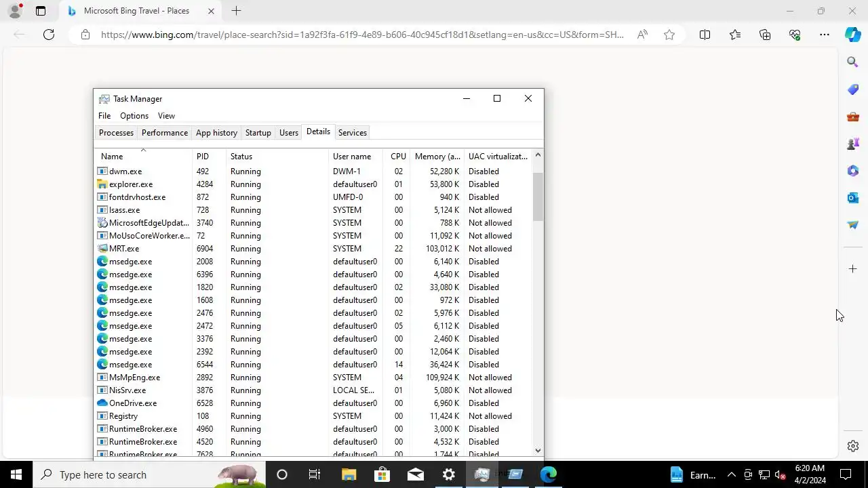Select lsass.exe process row

point(313,210)
